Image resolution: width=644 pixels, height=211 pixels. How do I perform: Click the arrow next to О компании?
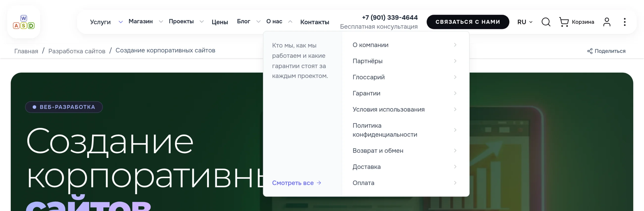[x=455, y=45]
